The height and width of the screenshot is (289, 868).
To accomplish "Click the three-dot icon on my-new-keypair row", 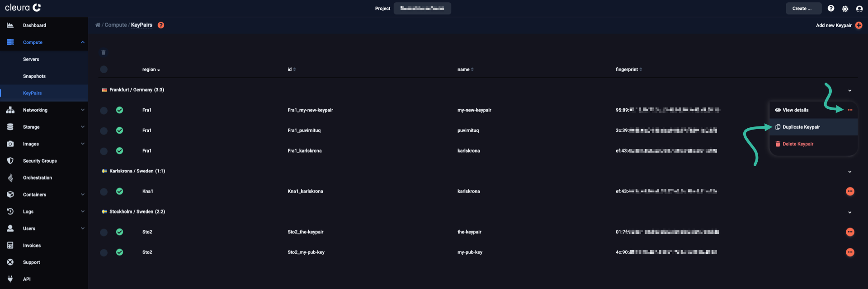I will (x=850, y=110).
